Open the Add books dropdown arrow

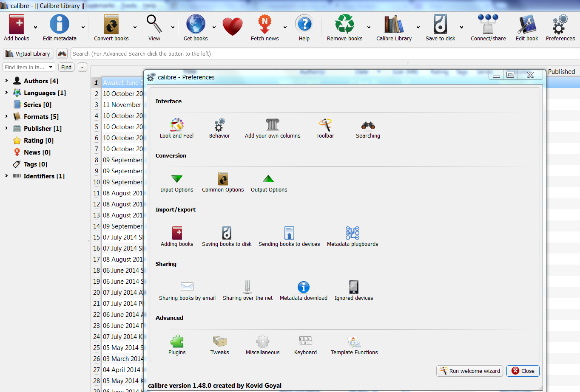pyautogui.click(x=35, y=28)
